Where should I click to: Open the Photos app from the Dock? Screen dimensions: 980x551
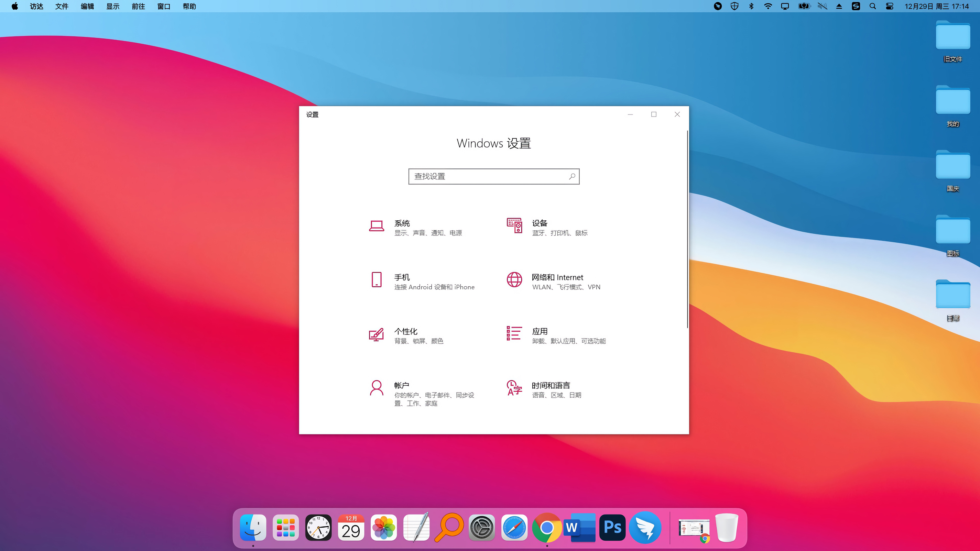(x=383, y=527)
